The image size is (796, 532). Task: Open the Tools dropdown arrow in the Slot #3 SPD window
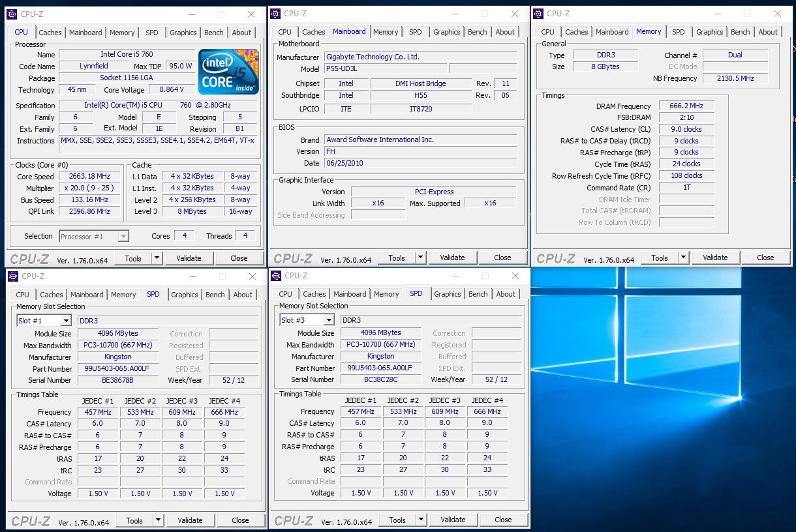(421, 520)
